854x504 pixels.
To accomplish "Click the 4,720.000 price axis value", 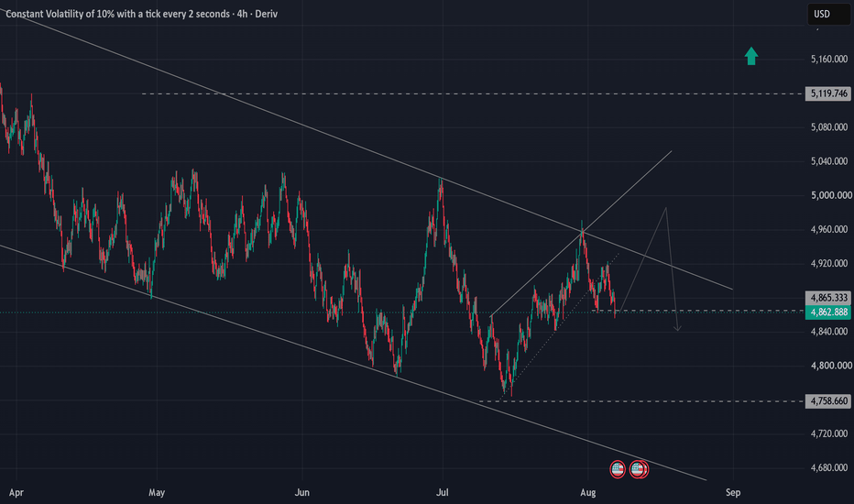I will [x=829, y=433].
